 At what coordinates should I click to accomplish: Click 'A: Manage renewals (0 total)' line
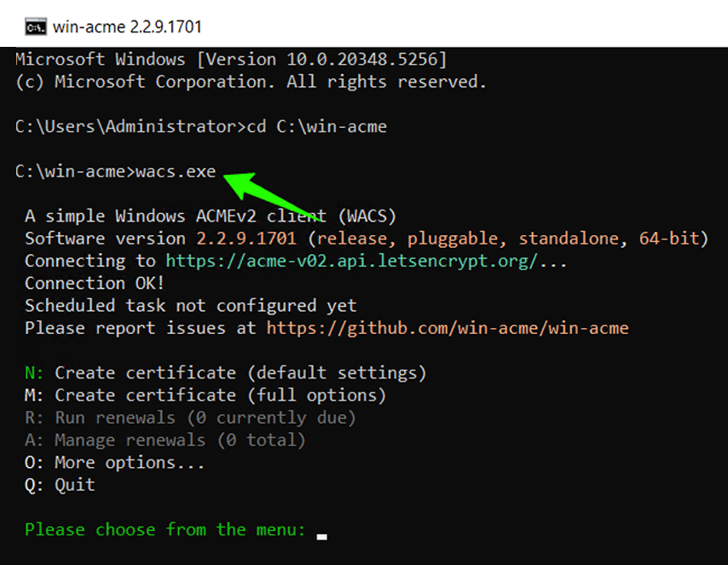pos(165,440)
